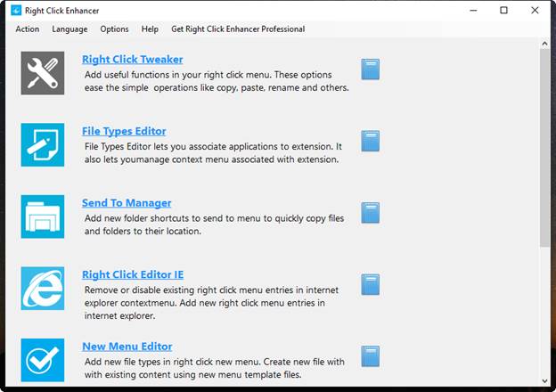Click the scrollbar up arrow
This screenshot has height=392, width=556.
[x=544, y=44]
